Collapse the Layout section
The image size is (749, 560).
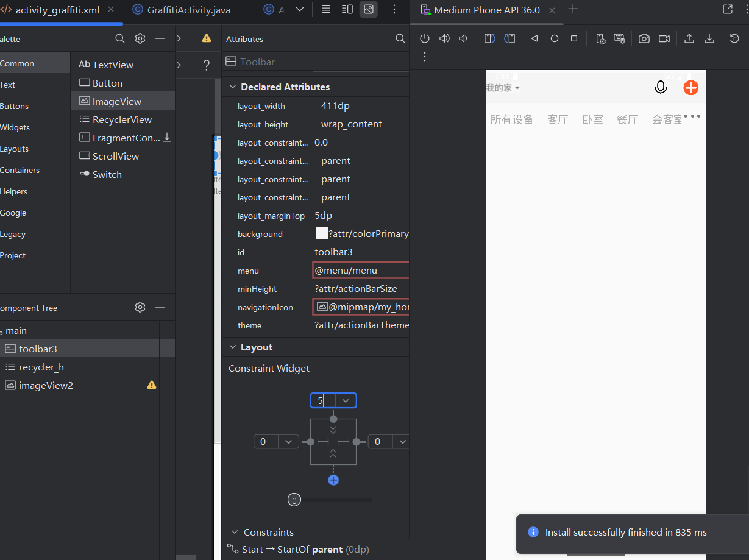pos(232,347)
